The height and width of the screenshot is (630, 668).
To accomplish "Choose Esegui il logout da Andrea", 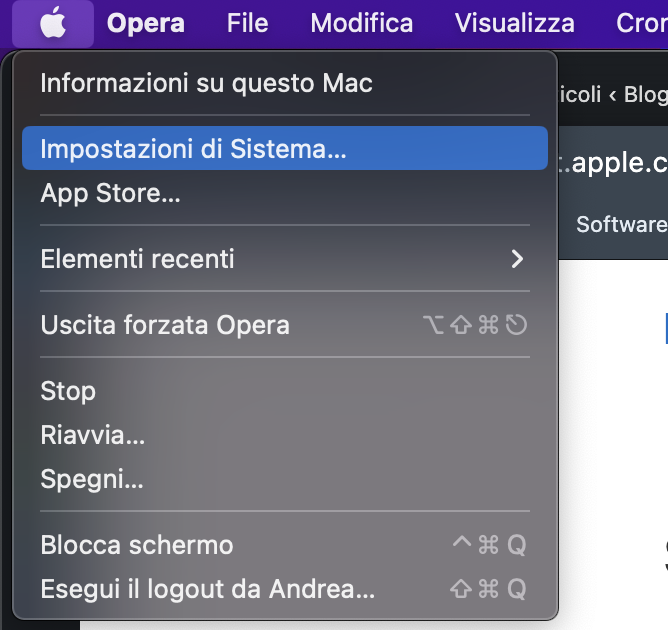I will click(x=285, y=589).
